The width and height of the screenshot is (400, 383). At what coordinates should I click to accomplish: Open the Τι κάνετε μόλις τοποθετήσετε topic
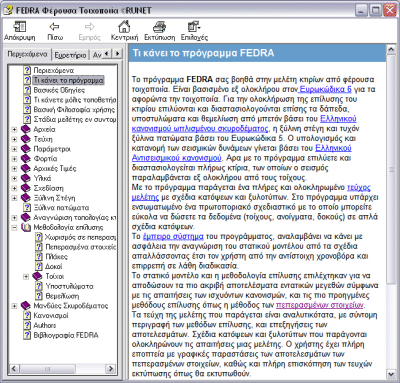75,100
